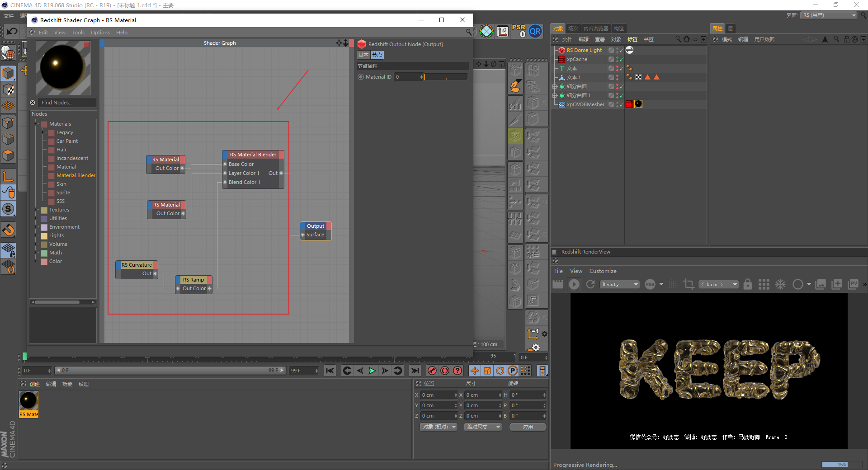868x470 pixels.
Task: Open the 对象 (相对) coordinate dropdown
Action: (x=439, y=427)
